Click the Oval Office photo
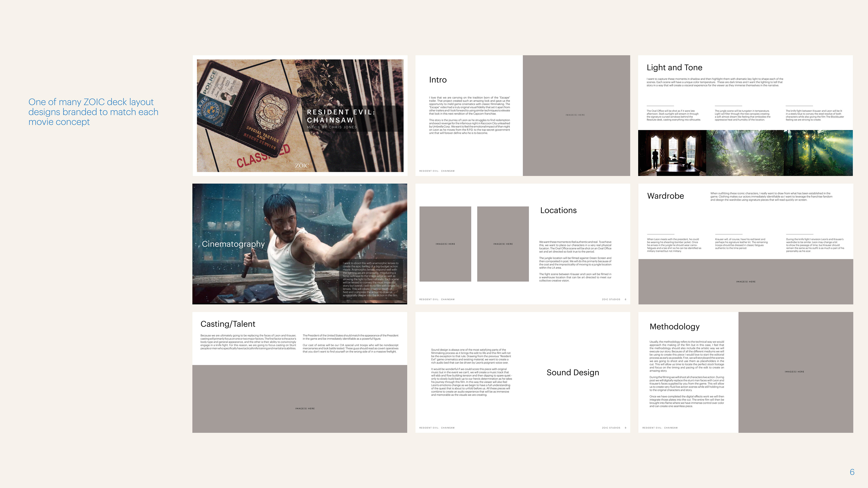The image size is (868, 488). pos(672,153)
